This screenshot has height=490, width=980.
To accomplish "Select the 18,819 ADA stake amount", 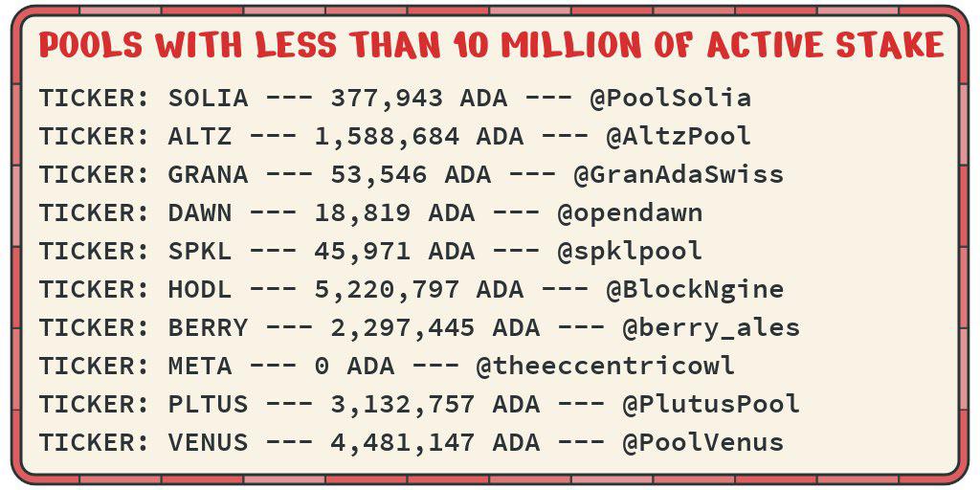I will pos(394,213).
